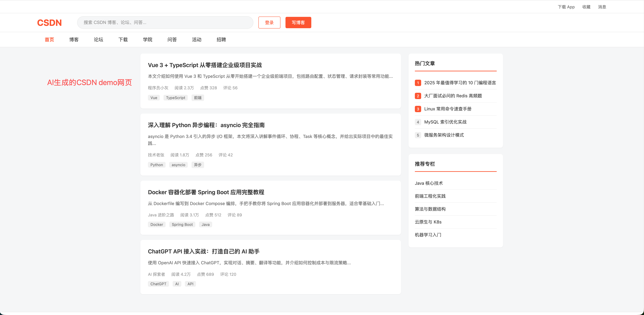Open the ChatGPT API 接入实战 article title

[x=204, y=252]
